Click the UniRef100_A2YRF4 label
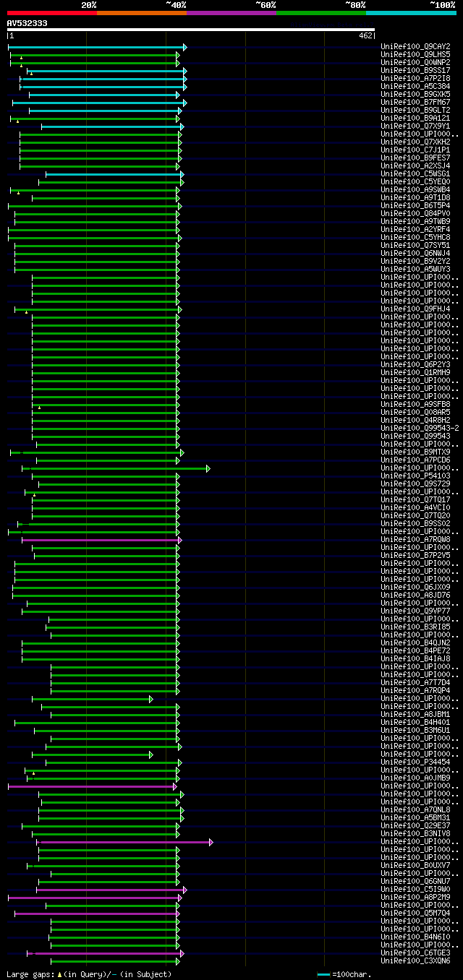The image size is (463, 980). (415, 230)
